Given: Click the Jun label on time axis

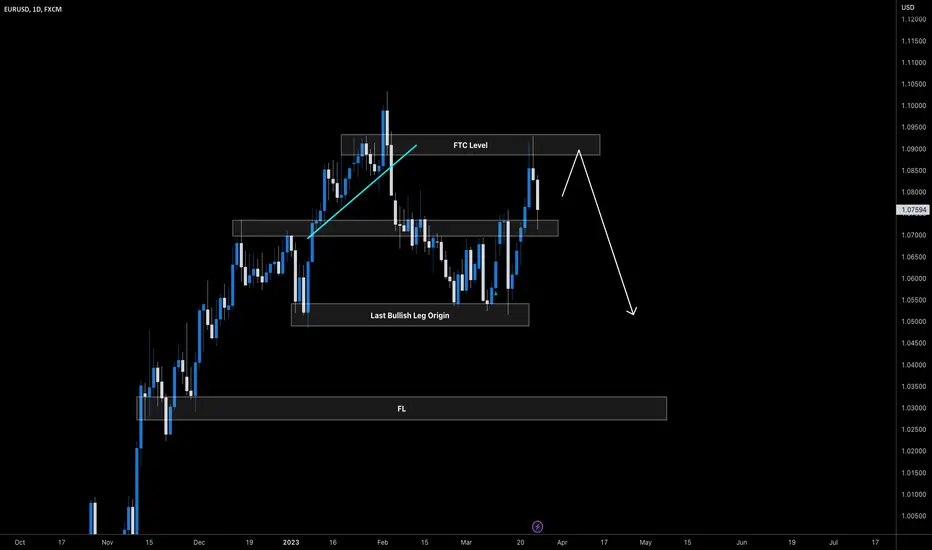Looking at the screenshot, I should coord(742,542).
